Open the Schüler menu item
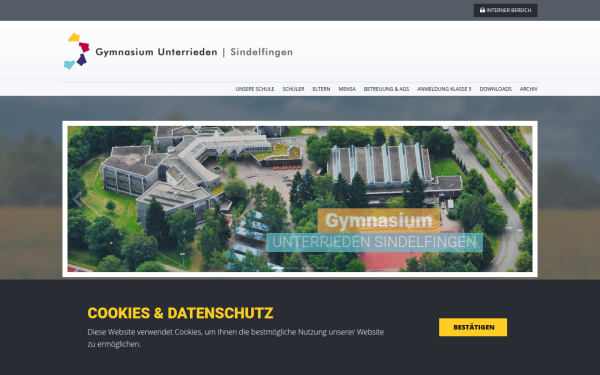 tap(293, 89)
